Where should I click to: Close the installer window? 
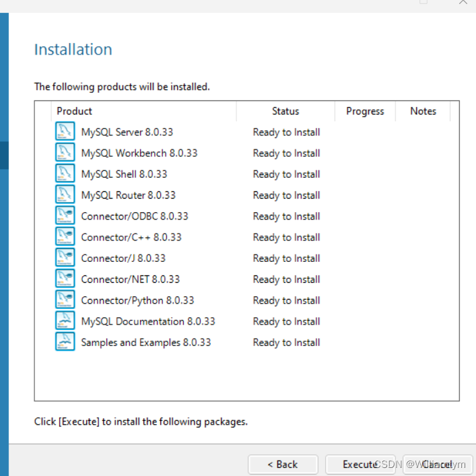coord(463,3)
